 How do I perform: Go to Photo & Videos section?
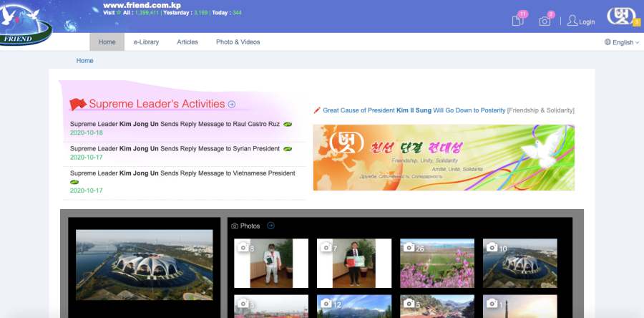click(238, 42)
